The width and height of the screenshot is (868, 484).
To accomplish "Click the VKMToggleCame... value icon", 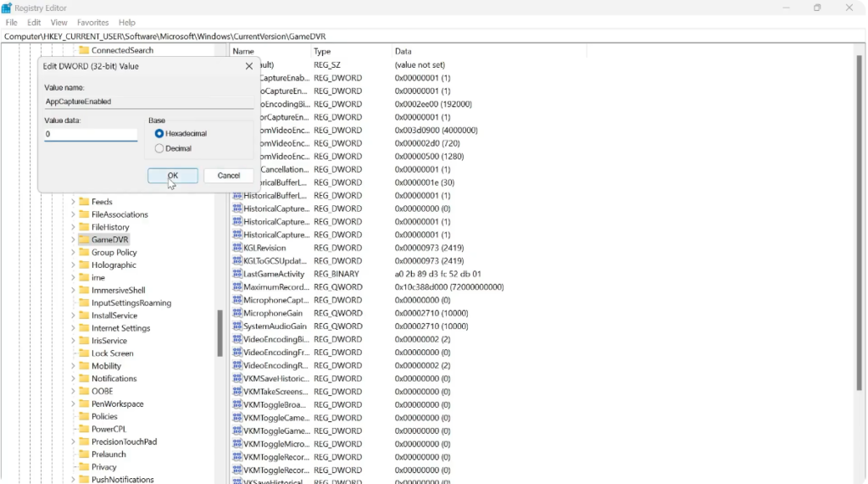I will coord(237,418).
